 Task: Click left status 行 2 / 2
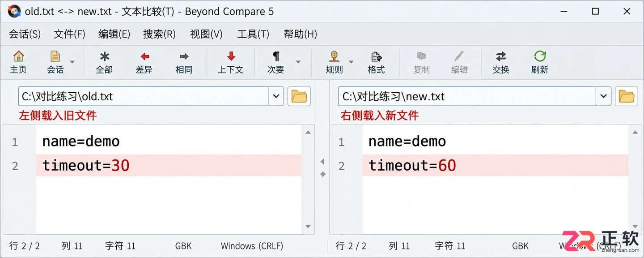[x=25, y=246]
